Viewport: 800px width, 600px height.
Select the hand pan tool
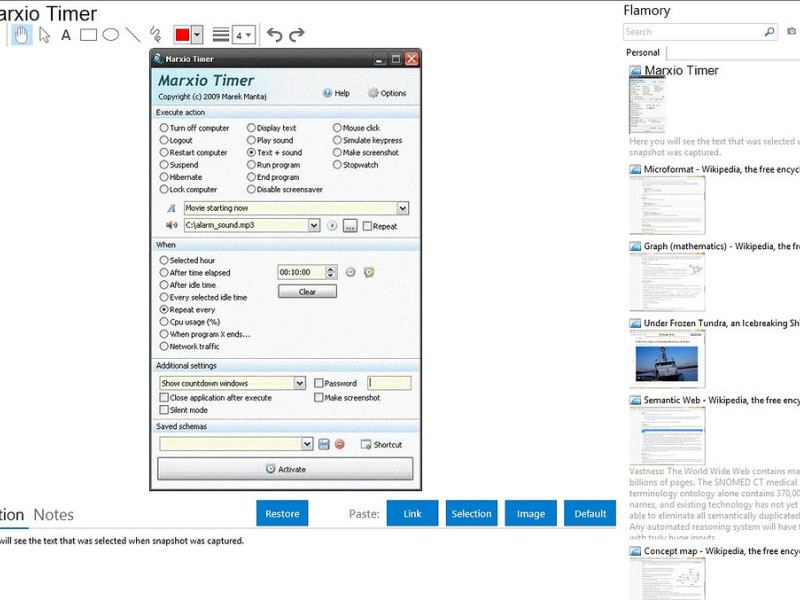(x=21, y=35)
